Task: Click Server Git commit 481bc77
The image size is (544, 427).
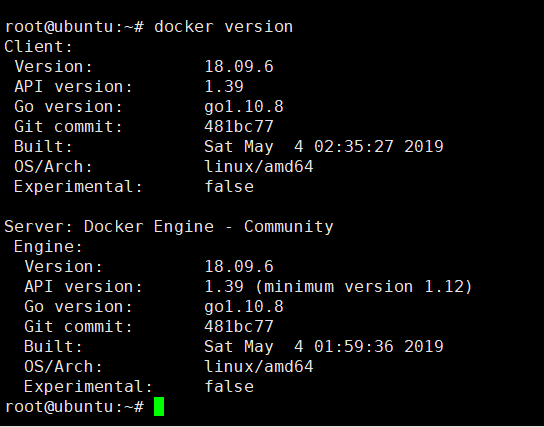Action: tap(239, 326)
